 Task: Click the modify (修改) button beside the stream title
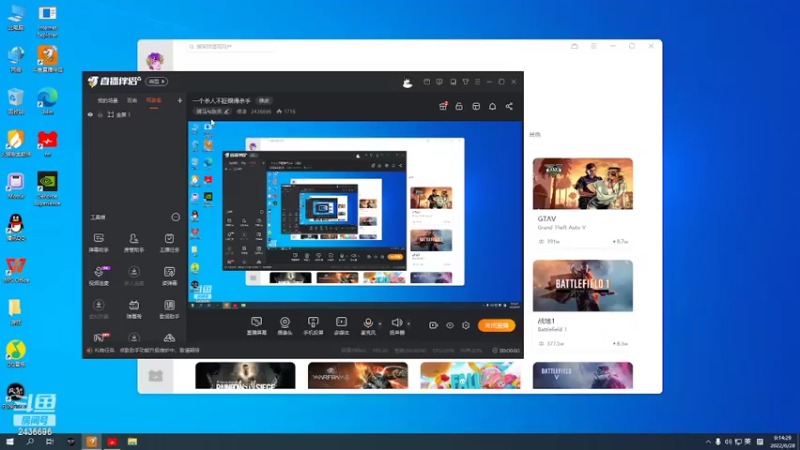click(264, 101)
